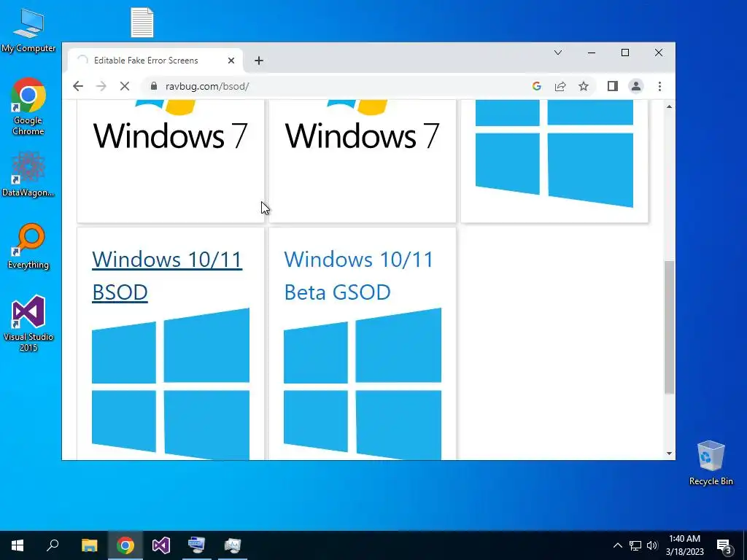This screenshot has width=747, height=560.
Task: Open Visual Studio from the taskbar
Action: pos(161,545)
